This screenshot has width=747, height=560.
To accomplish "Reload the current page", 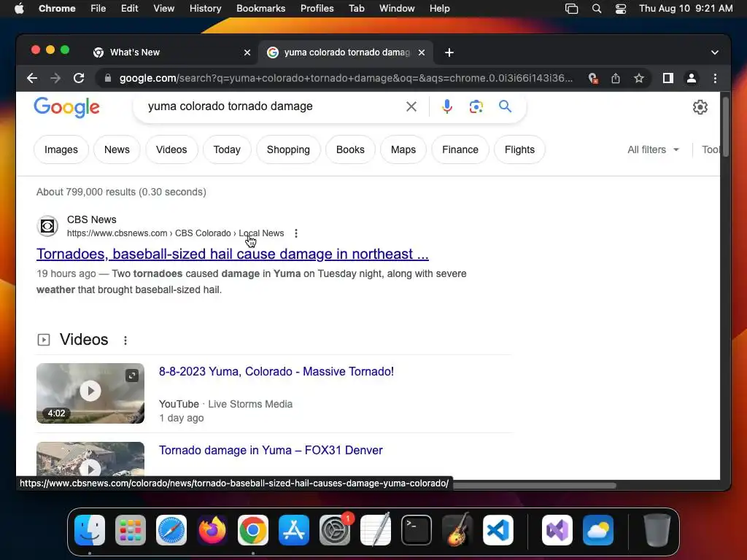I will coord(79,78).
